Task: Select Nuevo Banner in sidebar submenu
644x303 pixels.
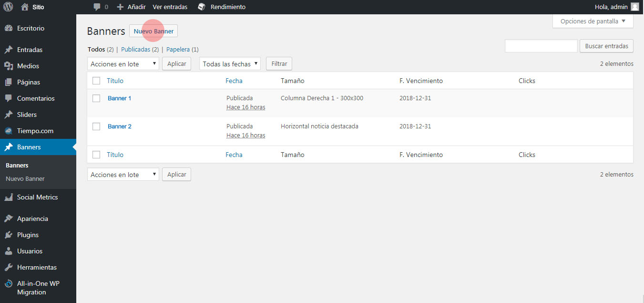Action: pyautogui.click(x=25, y=179)
